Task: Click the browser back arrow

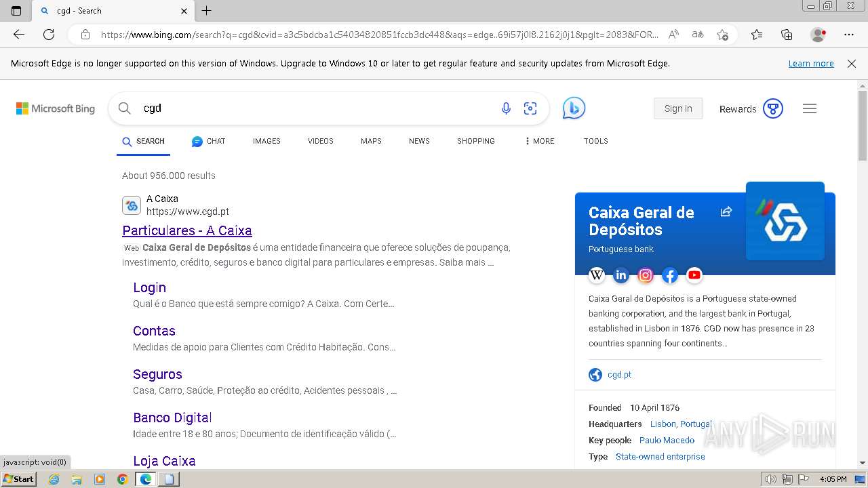Action: tap(19, 35)
